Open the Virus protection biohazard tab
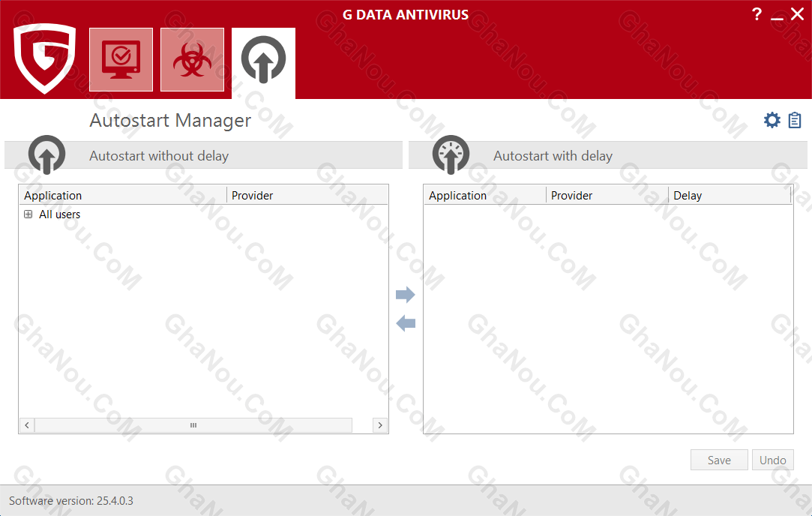The width and height of the screenshot is (812, 516). tap(192, 59)
